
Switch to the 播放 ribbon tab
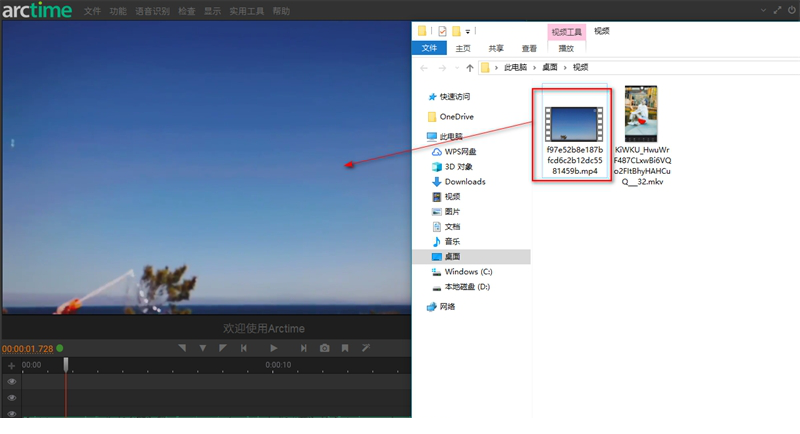click(566, 48)
